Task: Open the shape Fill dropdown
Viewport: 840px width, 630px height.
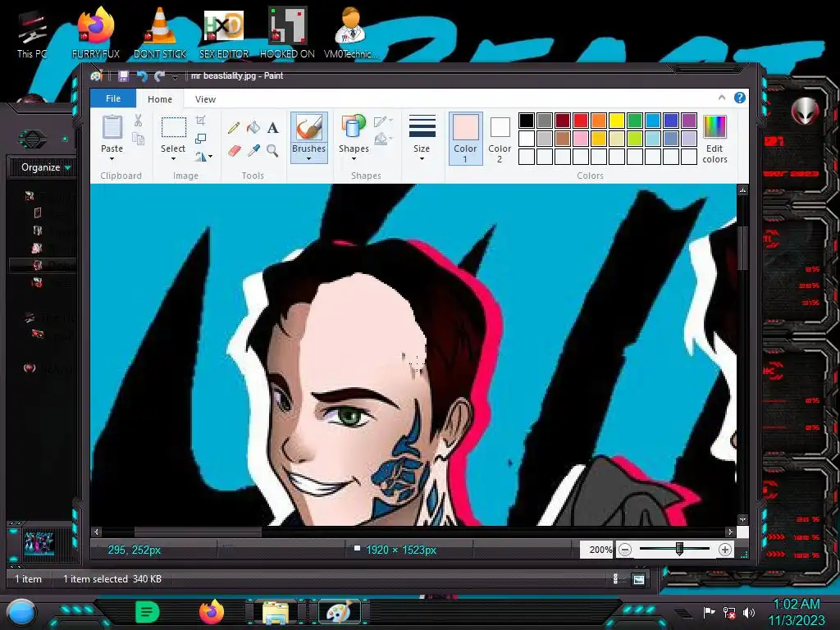Action: [384, 139]
